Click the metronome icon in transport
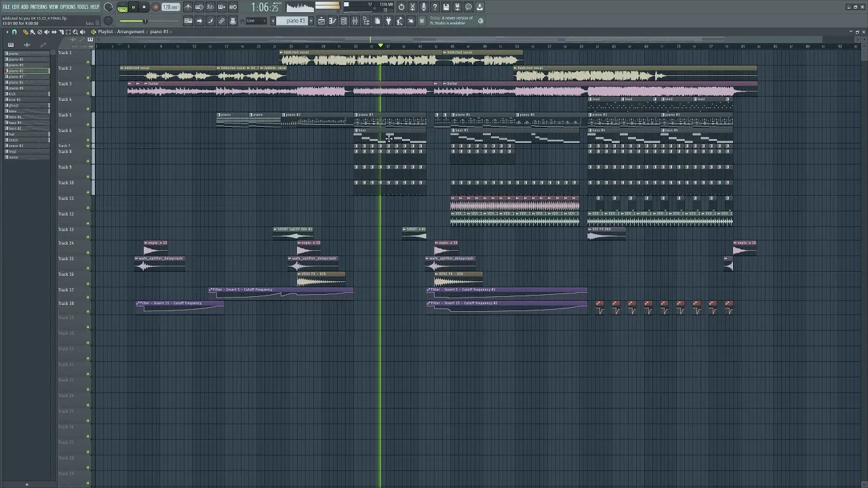Viewport: 868px width, 488px height. click(x=188, y=7)
